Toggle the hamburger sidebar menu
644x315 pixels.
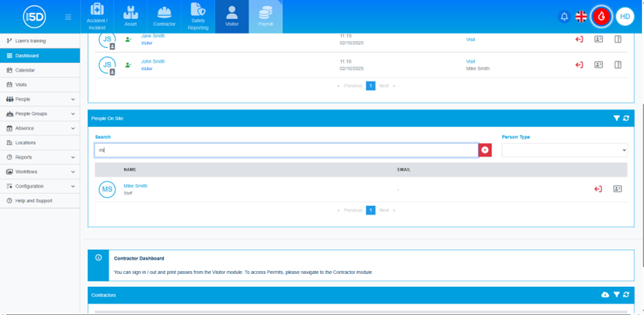[x=68, y=17]
